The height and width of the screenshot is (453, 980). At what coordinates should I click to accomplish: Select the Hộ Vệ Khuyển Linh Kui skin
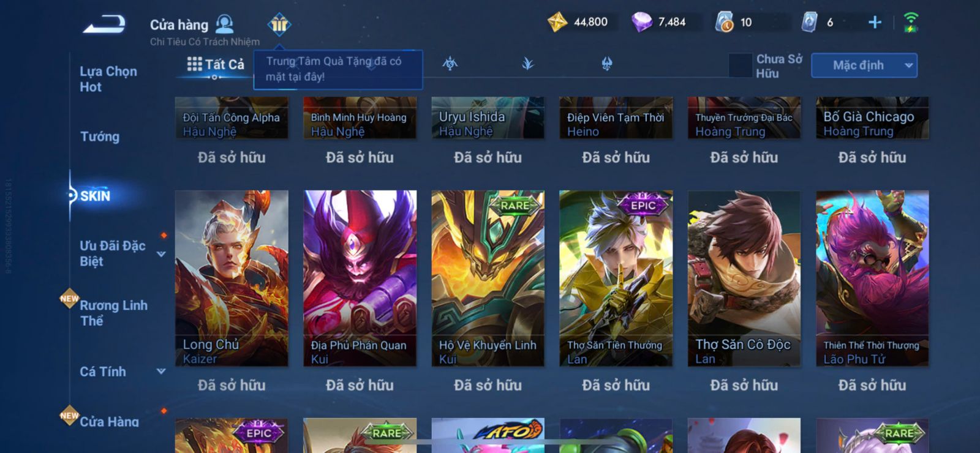488,279
